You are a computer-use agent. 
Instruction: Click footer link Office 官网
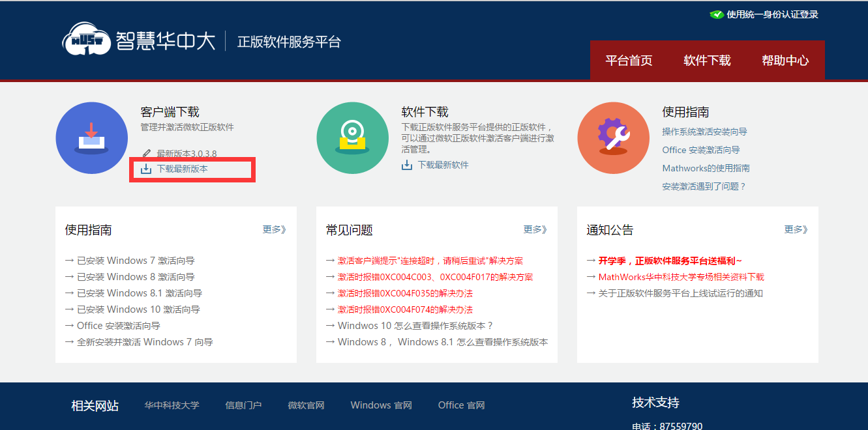click(461, 405)
